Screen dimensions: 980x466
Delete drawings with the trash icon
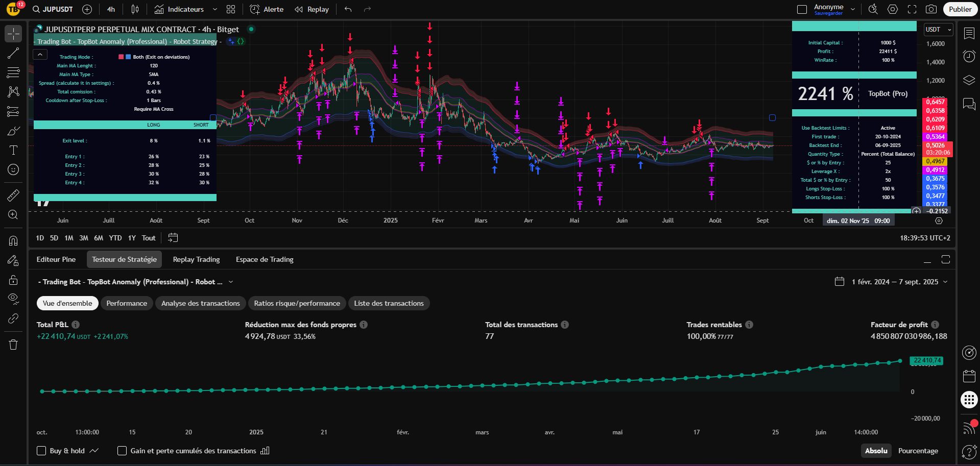pos(13,345)
